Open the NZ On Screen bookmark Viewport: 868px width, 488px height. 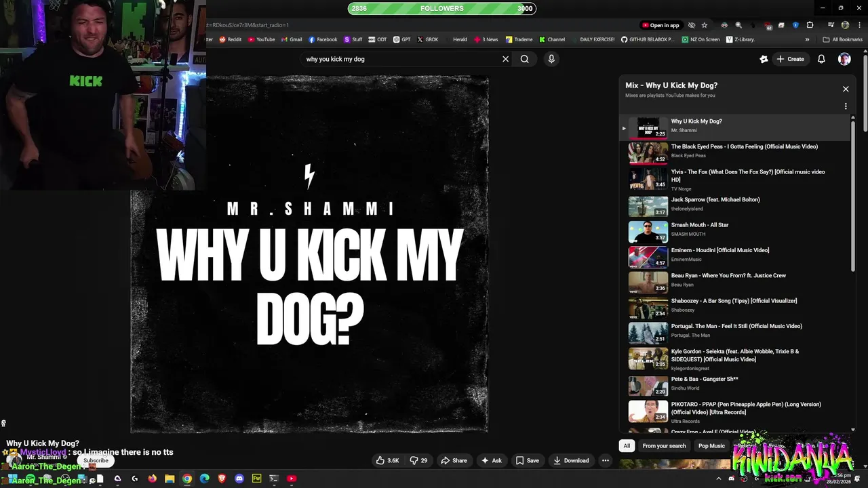[x=701, y=39]
